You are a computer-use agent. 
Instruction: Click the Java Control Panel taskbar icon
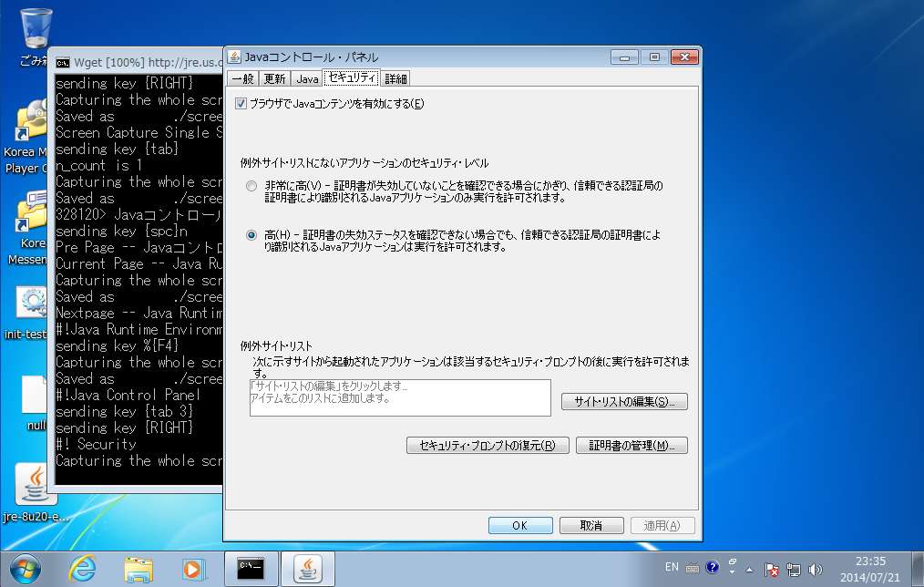[307, 568]
